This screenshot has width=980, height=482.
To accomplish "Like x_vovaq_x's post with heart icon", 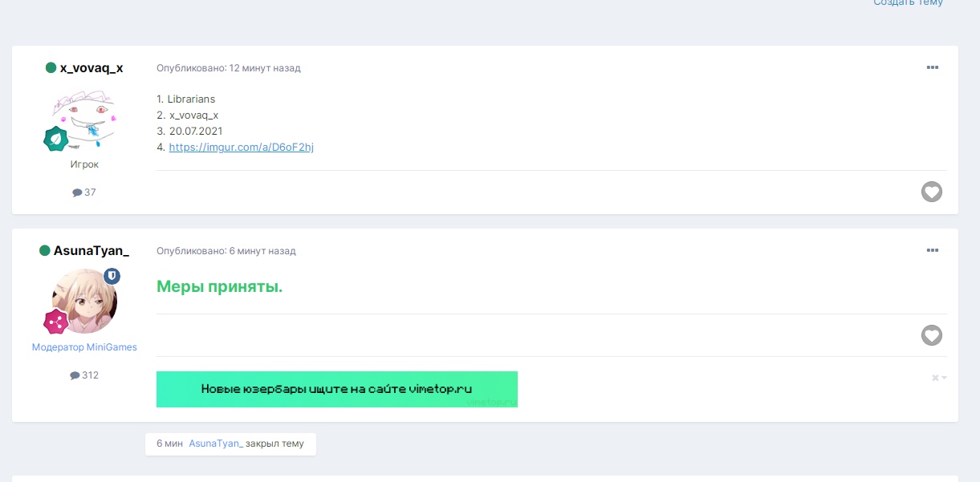I will click(931, 192).
